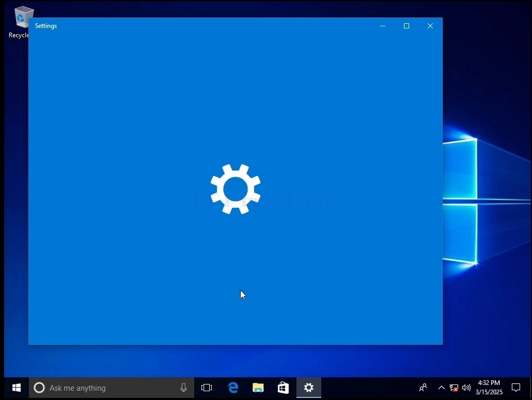Screen dimensions: 532x400
Task: Select the Settings gear taskbar button
Action: (309, 388)
